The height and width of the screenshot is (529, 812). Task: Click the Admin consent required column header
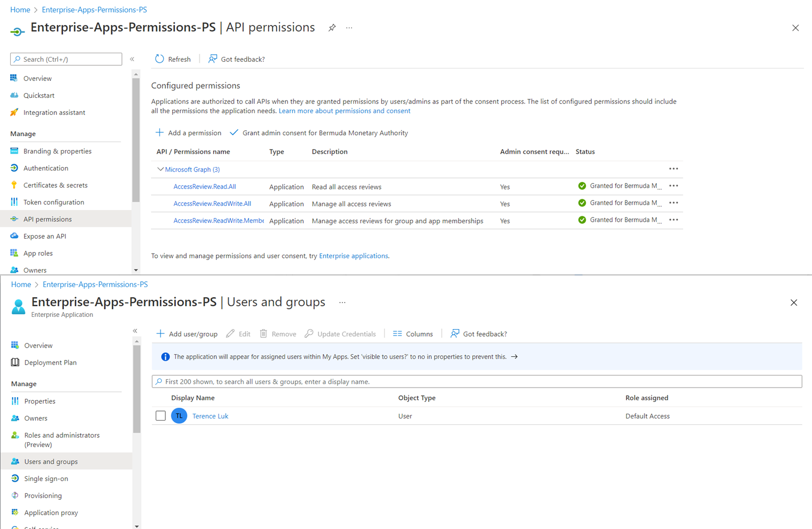coord(534,152)
